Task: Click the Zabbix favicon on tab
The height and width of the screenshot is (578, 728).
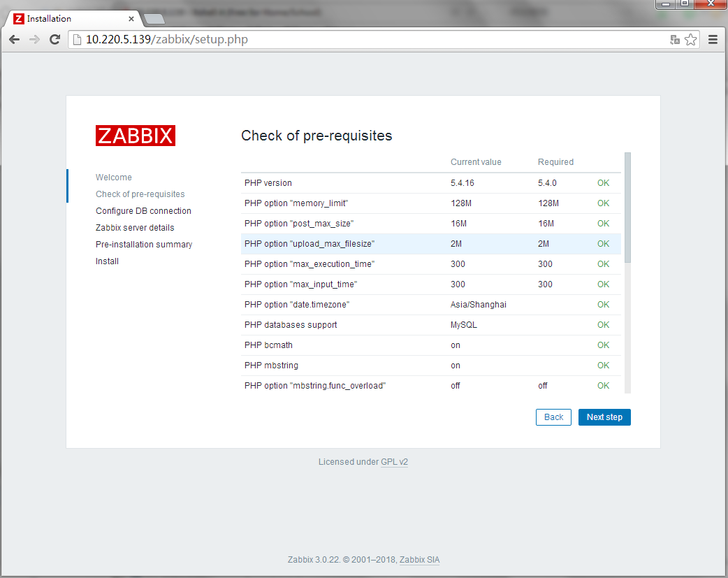Action: (19, 19)
